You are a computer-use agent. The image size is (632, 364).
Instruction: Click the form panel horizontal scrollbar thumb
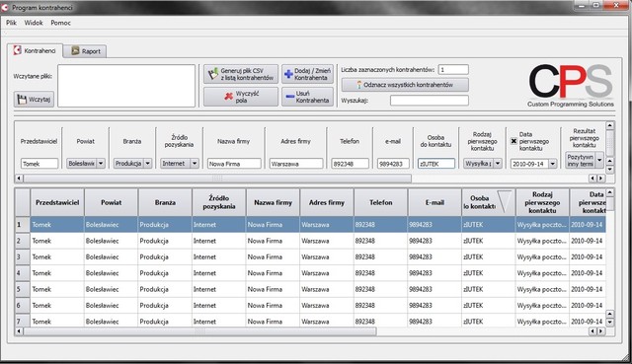(217, 178)
